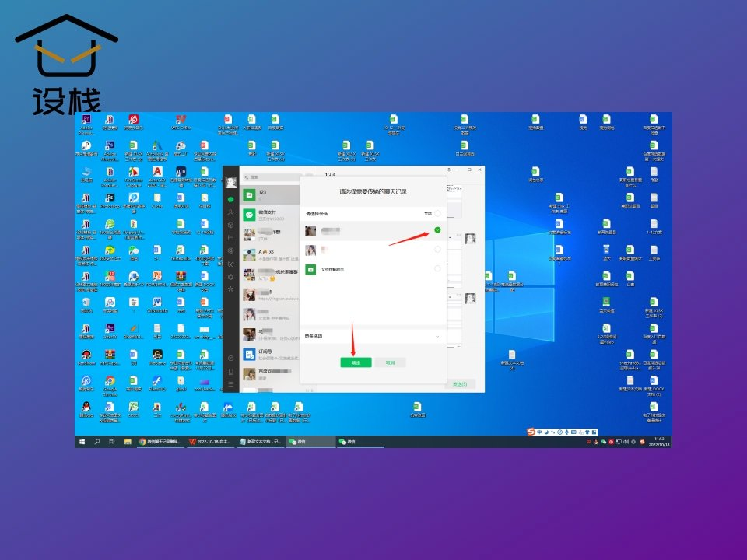
Task: Expand the 更多选项 section chevron
Action: coord(437,336)
